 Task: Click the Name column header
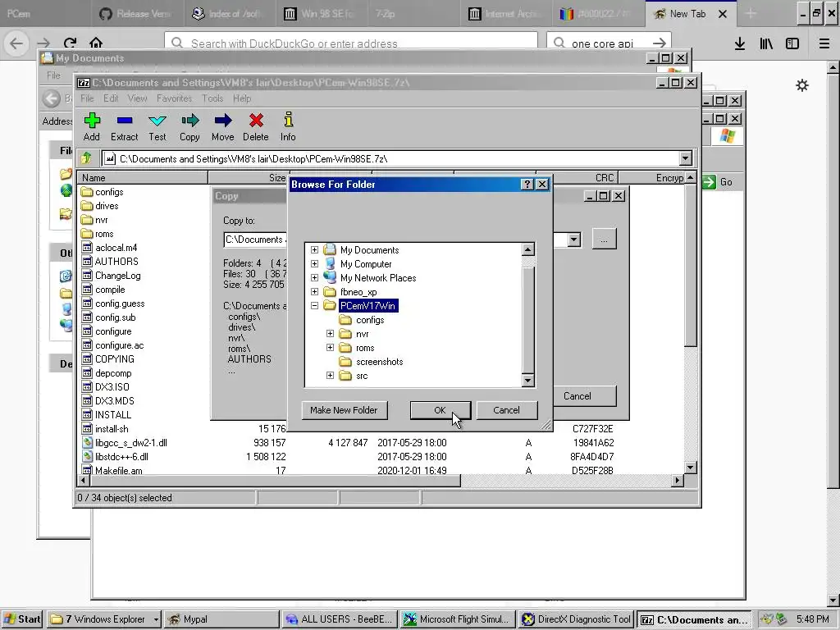click(x=143, y=178)
